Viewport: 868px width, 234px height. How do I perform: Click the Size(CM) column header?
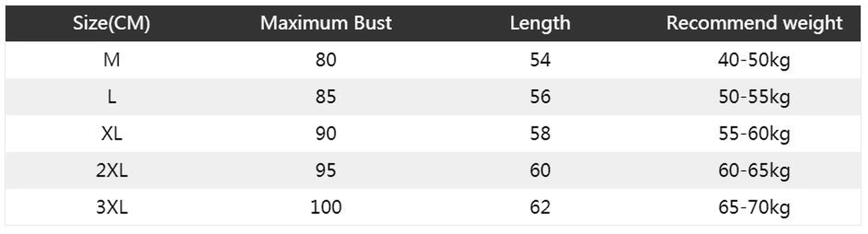(x=112, y=23)
